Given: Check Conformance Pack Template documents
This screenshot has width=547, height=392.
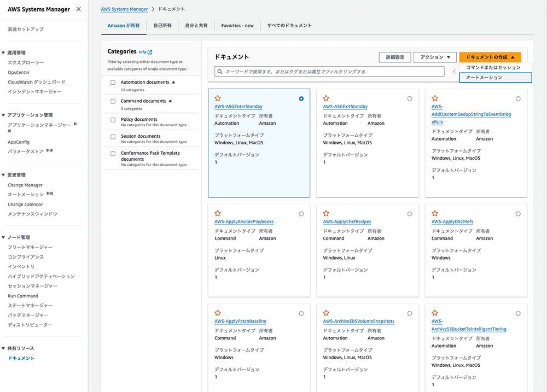Looking at the screenshot, I should pos(113,154).
